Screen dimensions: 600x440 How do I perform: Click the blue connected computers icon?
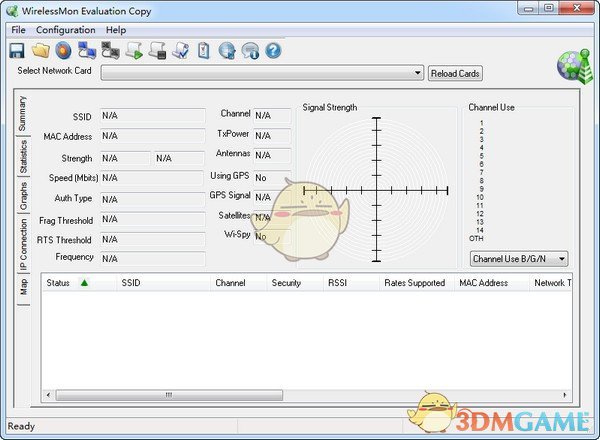pos(87,51)
